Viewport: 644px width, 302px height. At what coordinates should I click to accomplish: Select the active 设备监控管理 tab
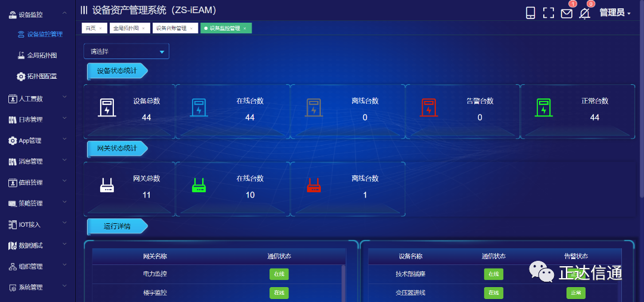pos(226,29)
